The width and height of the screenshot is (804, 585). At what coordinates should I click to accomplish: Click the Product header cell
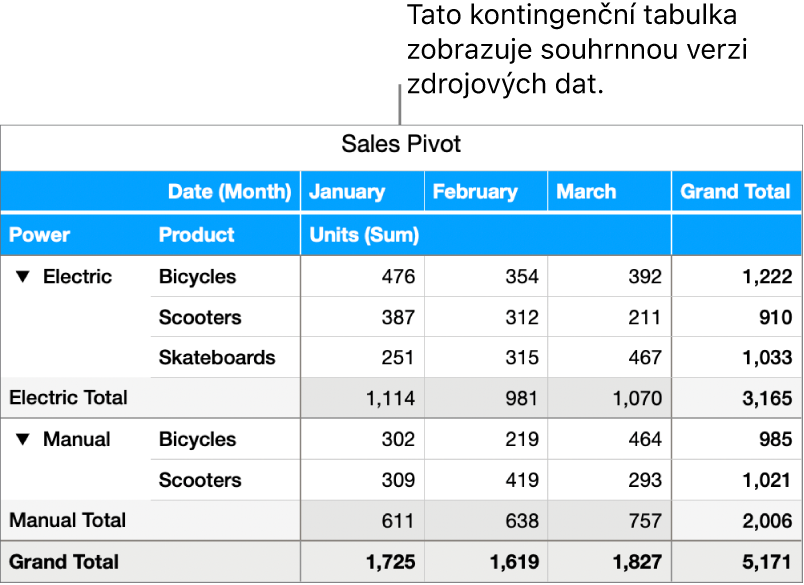click(x=196, y=235)
